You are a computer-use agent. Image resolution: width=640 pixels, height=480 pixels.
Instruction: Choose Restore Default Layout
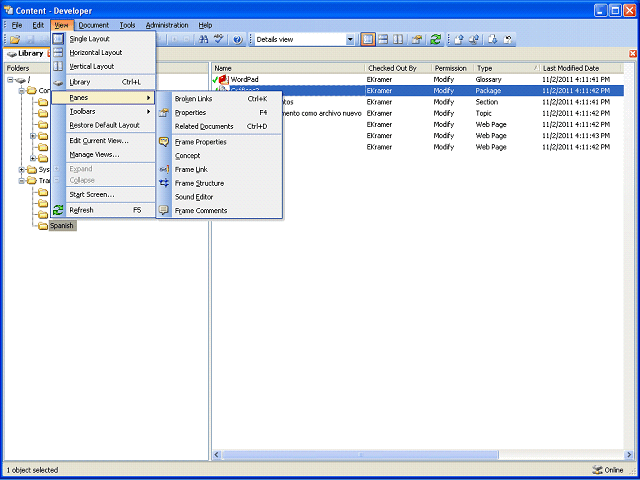click(103, 125)
